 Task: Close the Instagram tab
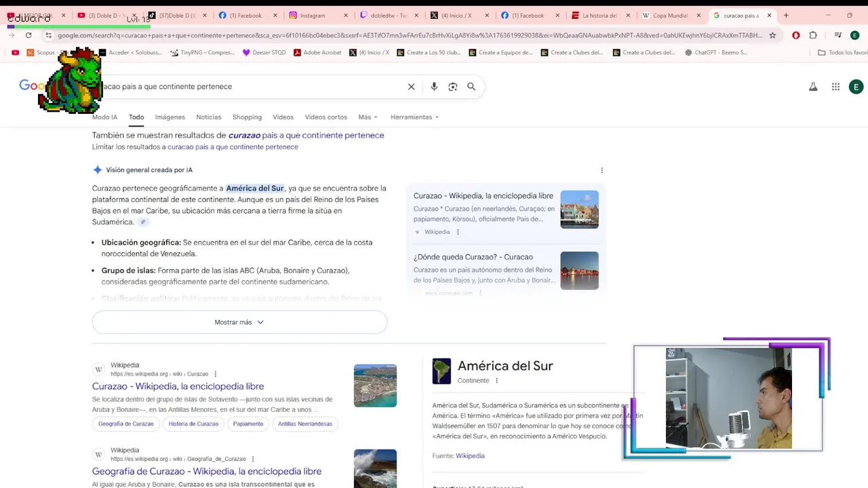coord(346,15)
